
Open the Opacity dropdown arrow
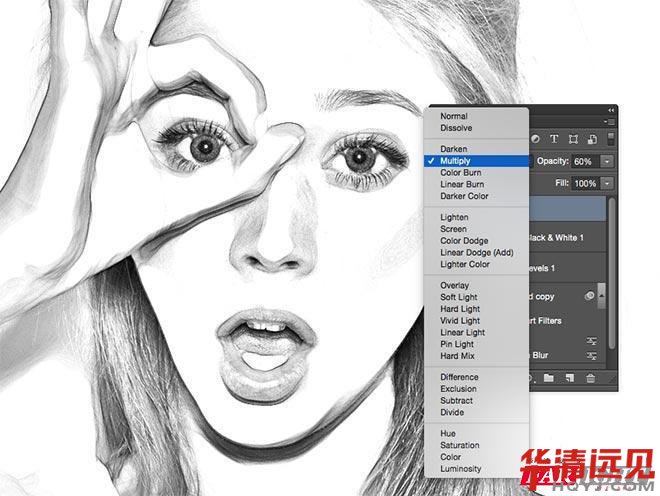click(608, 161)
